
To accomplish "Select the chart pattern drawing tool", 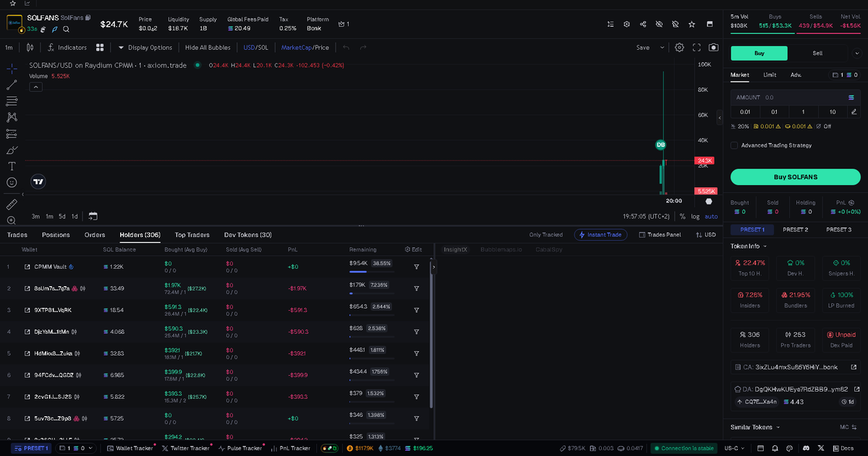I will 12,117.
